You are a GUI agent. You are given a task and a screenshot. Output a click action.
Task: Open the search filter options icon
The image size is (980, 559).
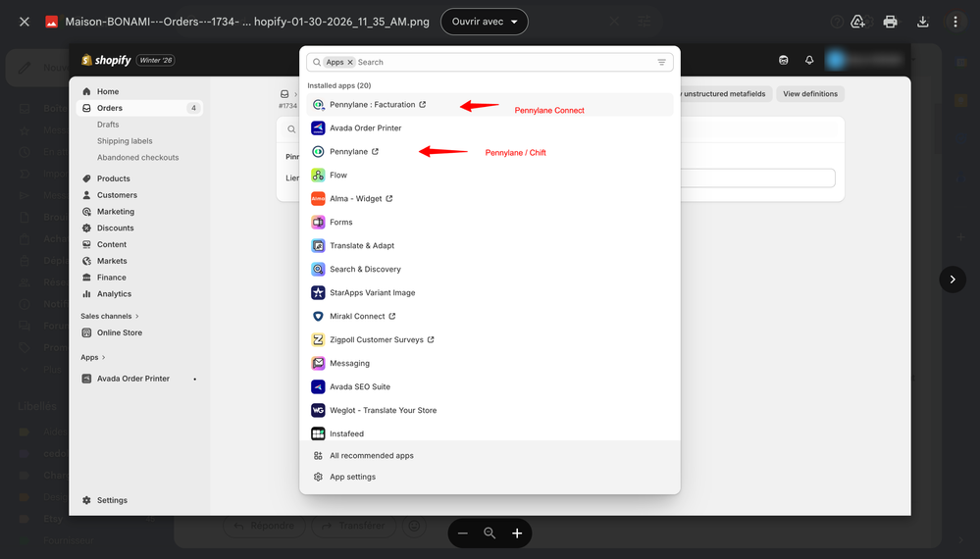662,62
